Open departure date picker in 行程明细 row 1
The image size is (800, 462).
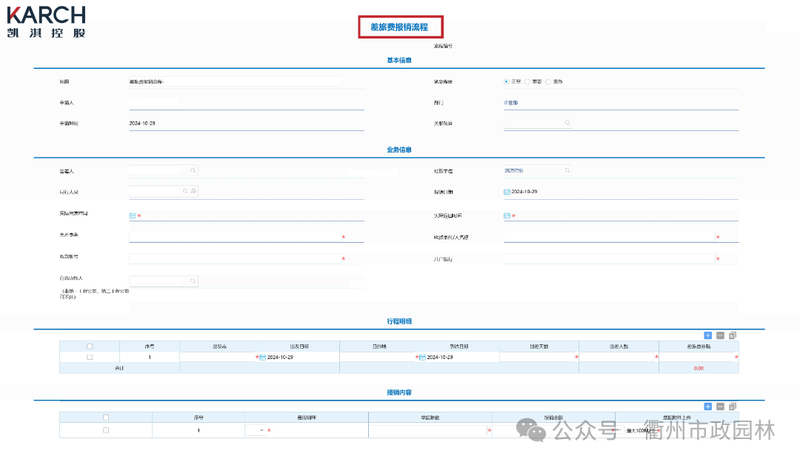point(262,357)
